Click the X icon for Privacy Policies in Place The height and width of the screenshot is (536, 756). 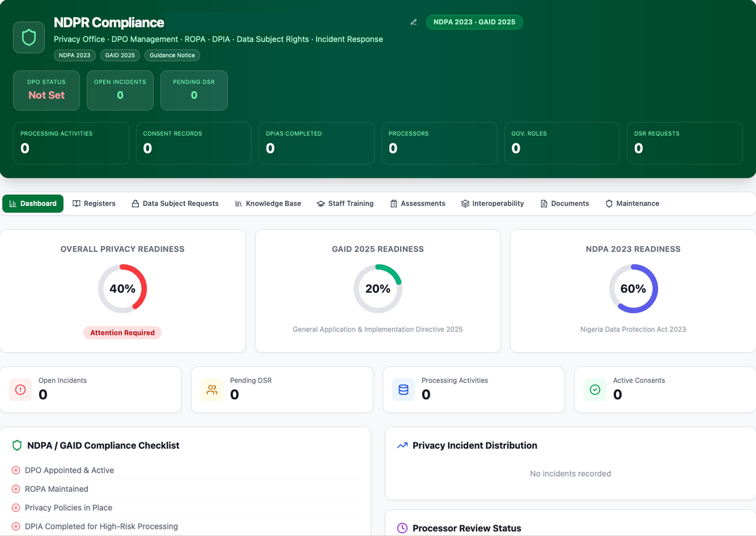point(16,507)
